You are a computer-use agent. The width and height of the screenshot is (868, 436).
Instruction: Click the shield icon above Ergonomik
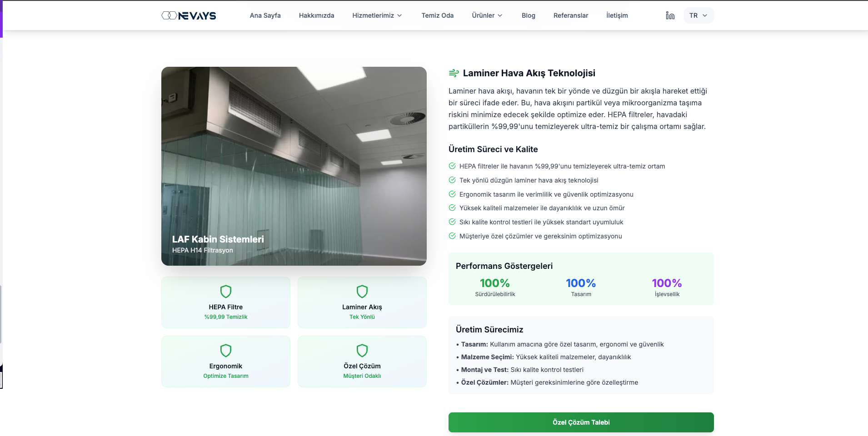pos(226,350)
